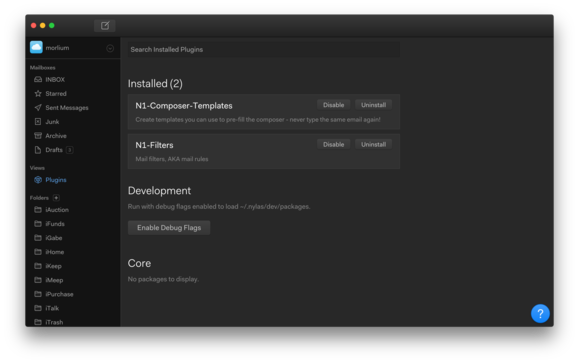
Task: Click the morlium cloud account icon
Action: [36, 48]
